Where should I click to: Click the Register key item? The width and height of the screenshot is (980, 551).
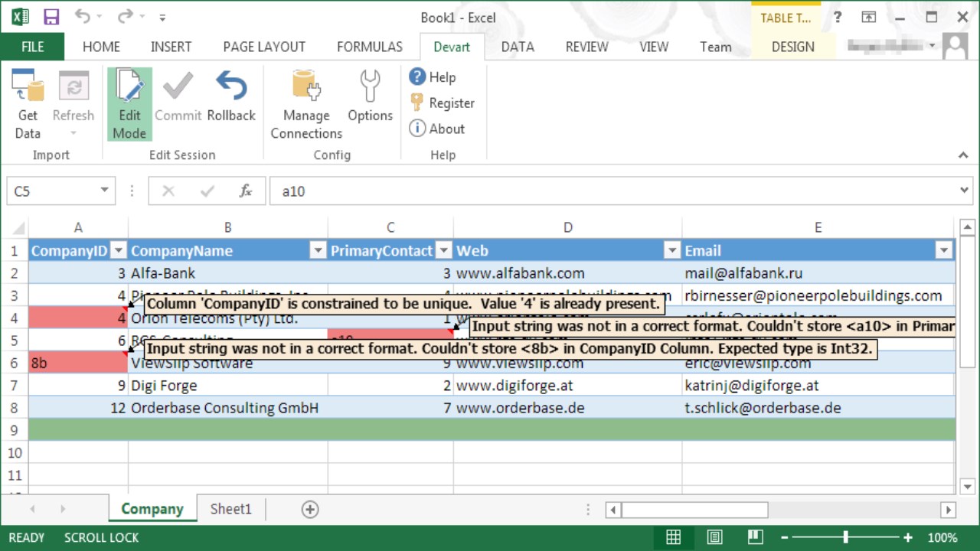click(442, 103)
